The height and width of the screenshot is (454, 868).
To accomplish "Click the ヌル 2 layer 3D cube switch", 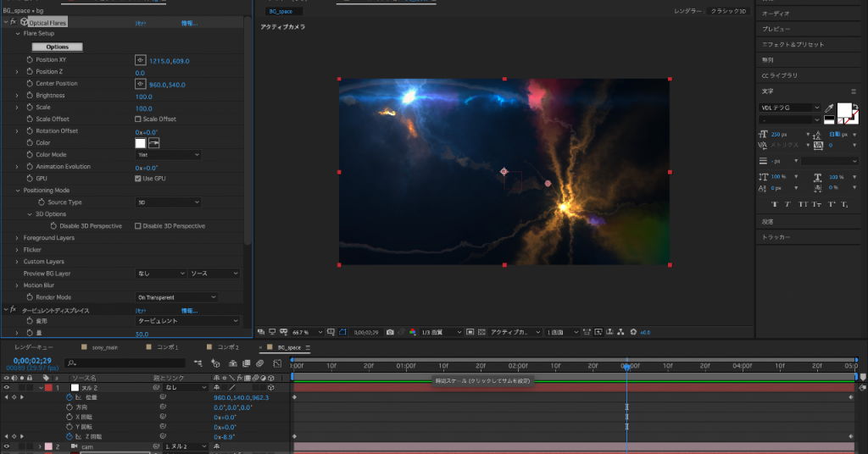I will coord(270,388).
